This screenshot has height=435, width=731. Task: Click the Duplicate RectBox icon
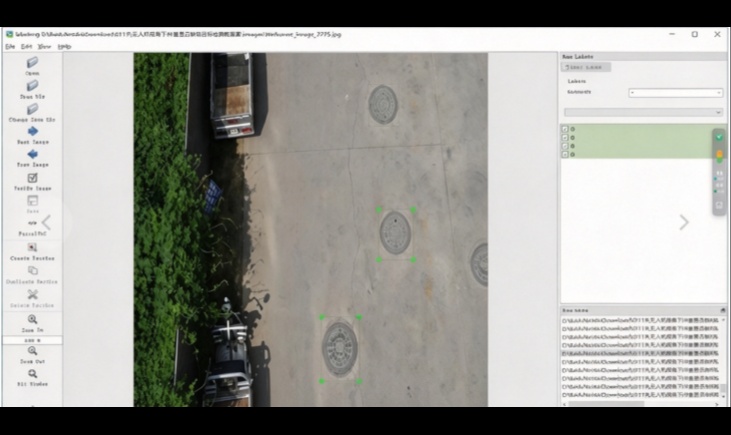click(x=32, y=270)
